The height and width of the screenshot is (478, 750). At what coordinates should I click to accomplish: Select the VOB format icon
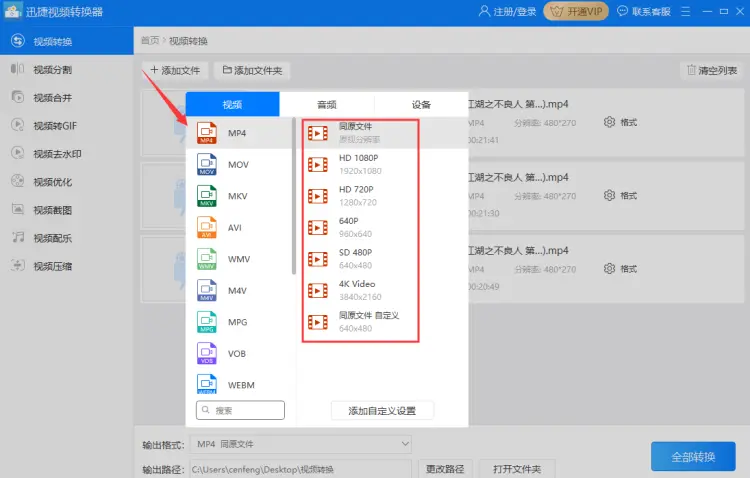pos(207,354)
